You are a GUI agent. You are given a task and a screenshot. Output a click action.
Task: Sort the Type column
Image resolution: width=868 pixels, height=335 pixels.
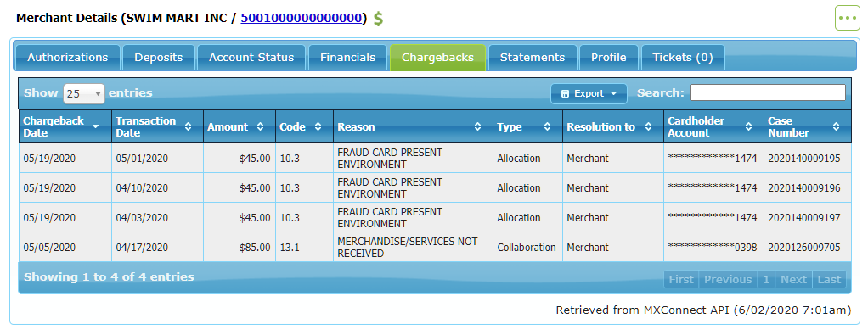click(x=547, y=126)
